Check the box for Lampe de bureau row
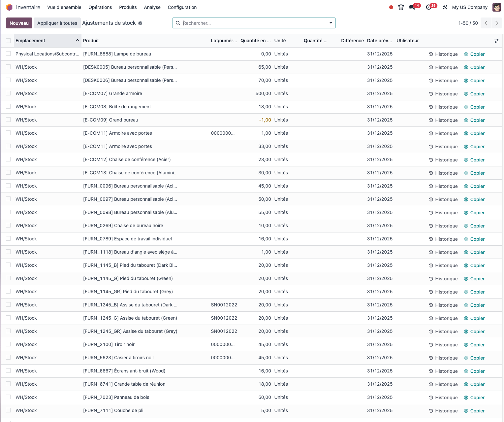 (x=8, y=54)
